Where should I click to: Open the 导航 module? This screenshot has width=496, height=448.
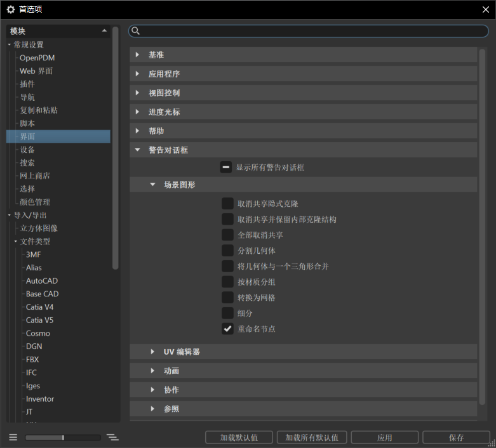point(27,97)
